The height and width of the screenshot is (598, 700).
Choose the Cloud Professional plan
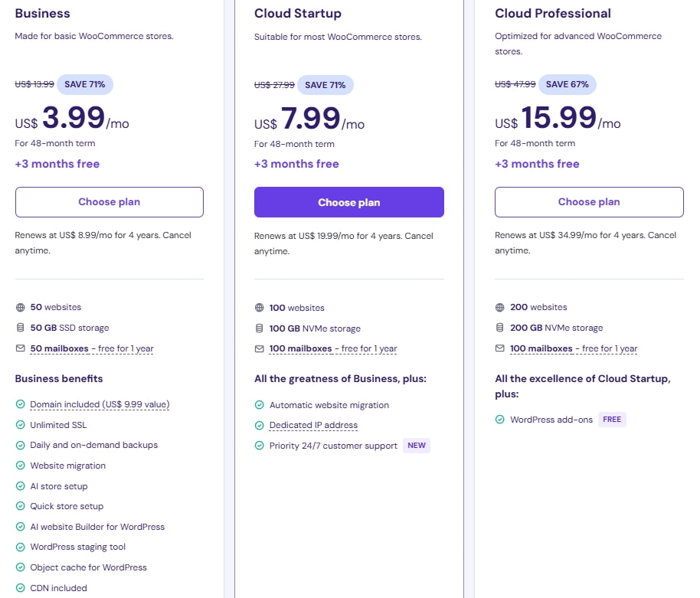588,202
